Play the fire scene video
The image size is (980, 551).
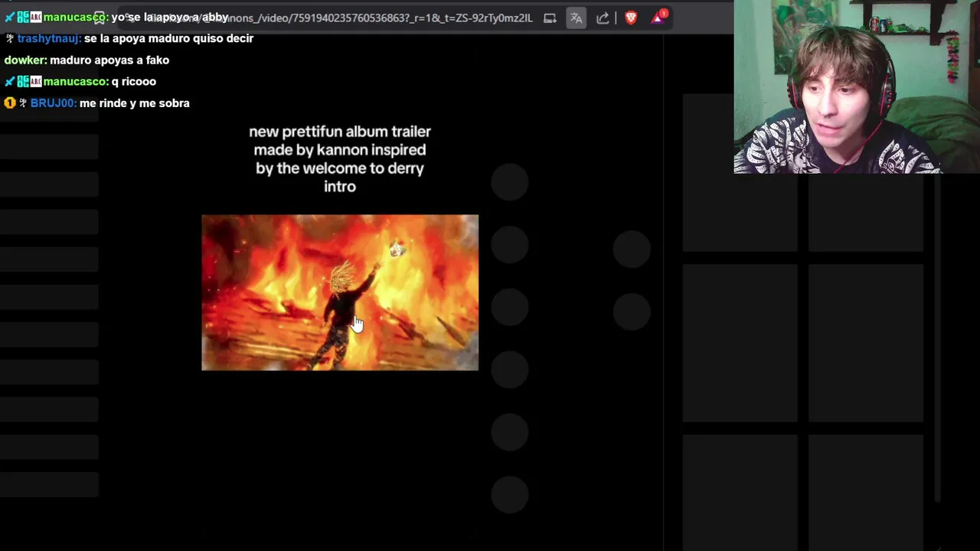(340, 292)
